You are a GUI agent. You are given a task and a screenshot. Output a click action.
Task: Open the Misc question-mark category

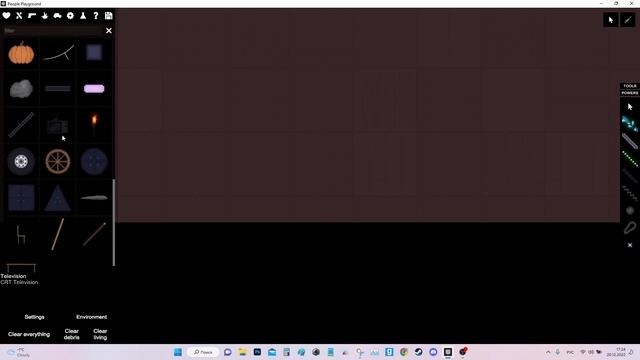[x=96, y=16]
